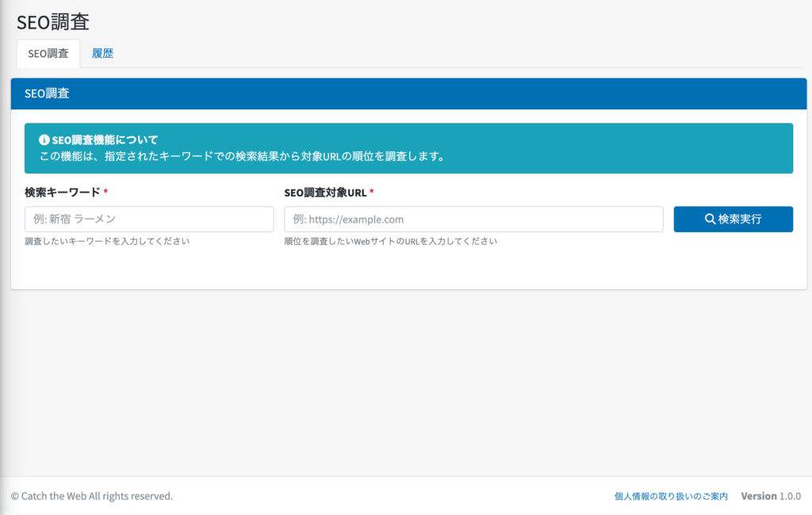Screen dimensions: 812x515
Task: Click the hint text below the keyword field
Action: pyautogui.click(x=107, y=242)
